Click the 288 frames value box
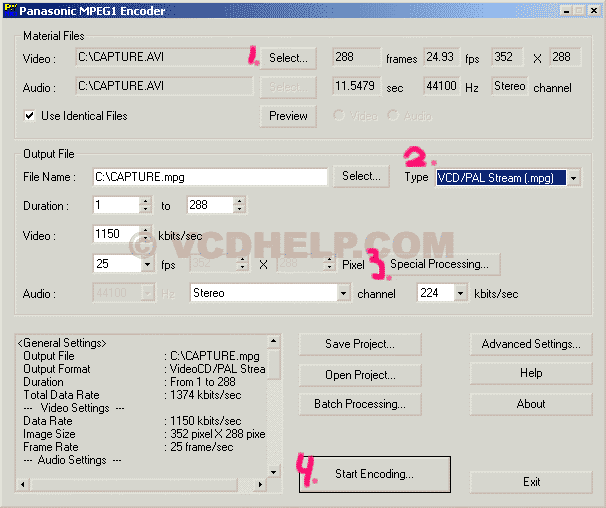This screenshot has height=508, width=606. [x=356, y=57]
